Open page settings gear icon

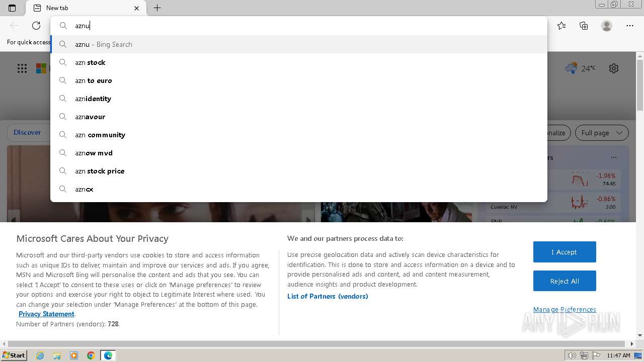614,68
